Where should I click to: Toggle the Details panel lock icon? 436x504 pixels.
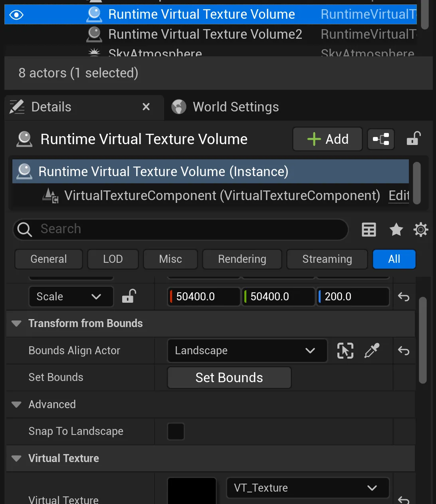(x=414, y=139)
